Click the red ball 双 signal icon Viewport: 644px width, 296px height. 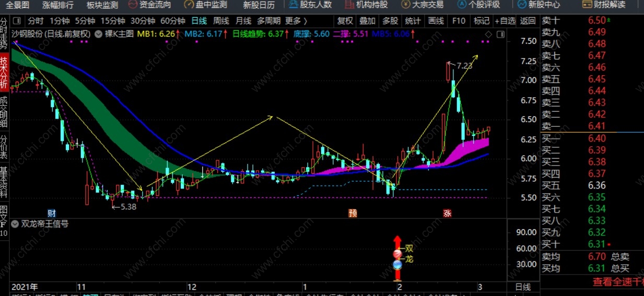(x=397, y=254)
